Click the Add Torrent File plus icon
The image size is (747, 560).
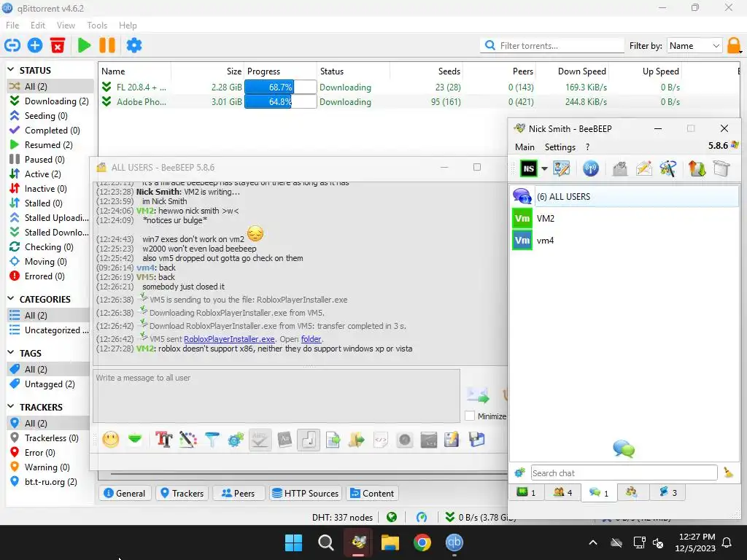[35, 46]
